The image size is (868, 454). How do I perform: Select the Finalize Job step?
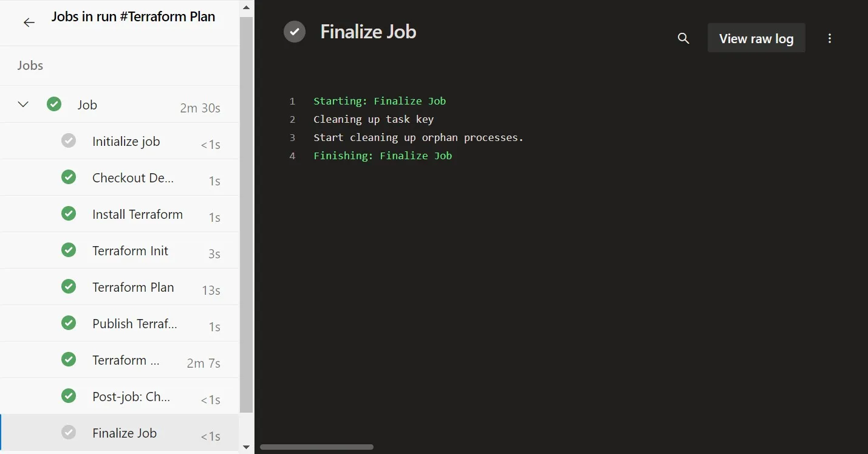click(x=125, y=433)
